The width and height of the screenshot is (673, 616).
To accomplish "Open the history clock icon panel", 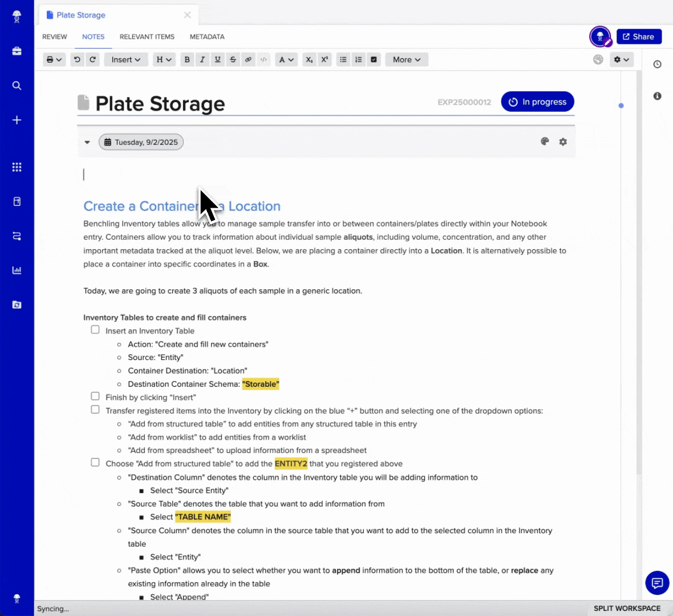I will 657,64.
